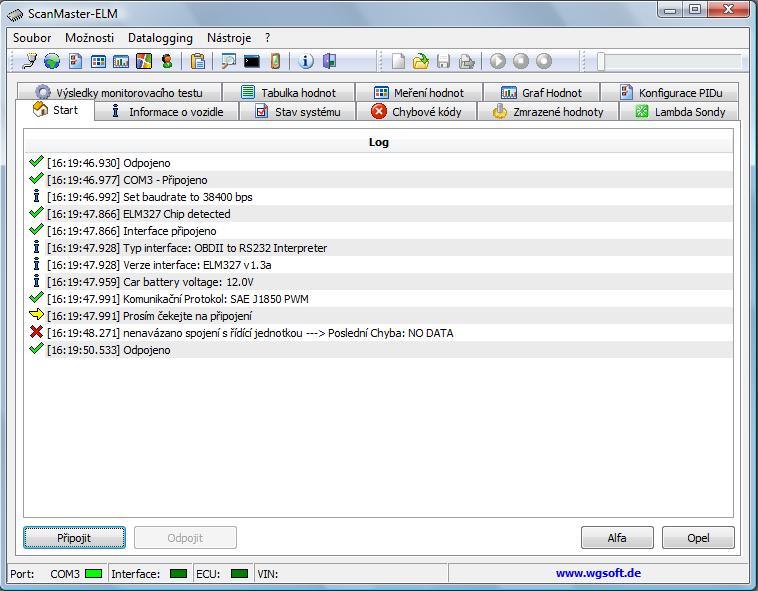Click the traffic light icon in toolbar
The height and width of the screenshot is (591, 758).
point(167,61)
